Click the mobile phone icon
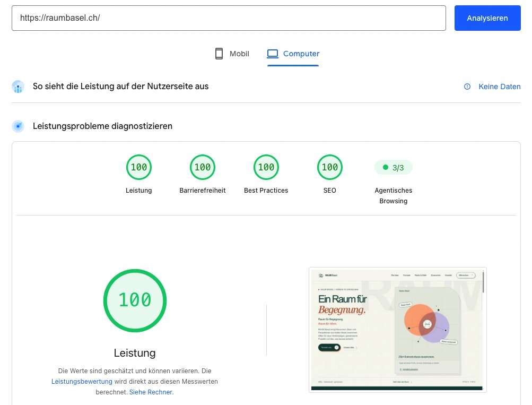The width and height of the screenshot is (532, 405). pos(219,54)
